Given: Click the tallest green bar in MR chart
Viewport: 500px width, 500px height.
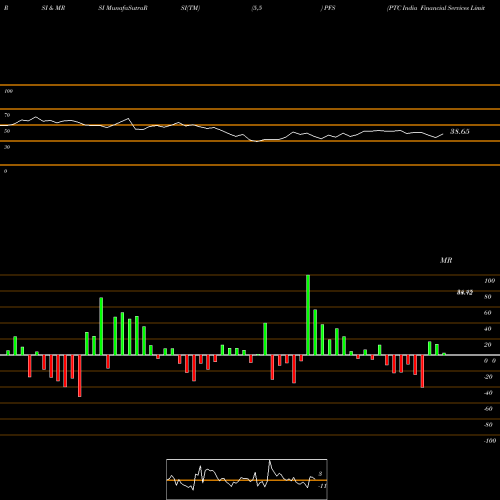Looking at the screenshot, I should pyautogui.click(x=308, y=315).
